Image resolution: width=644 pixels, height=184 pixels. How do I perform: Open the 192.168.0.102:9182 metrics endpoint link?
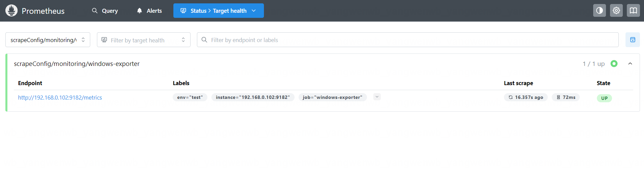(x=60, y=98)
